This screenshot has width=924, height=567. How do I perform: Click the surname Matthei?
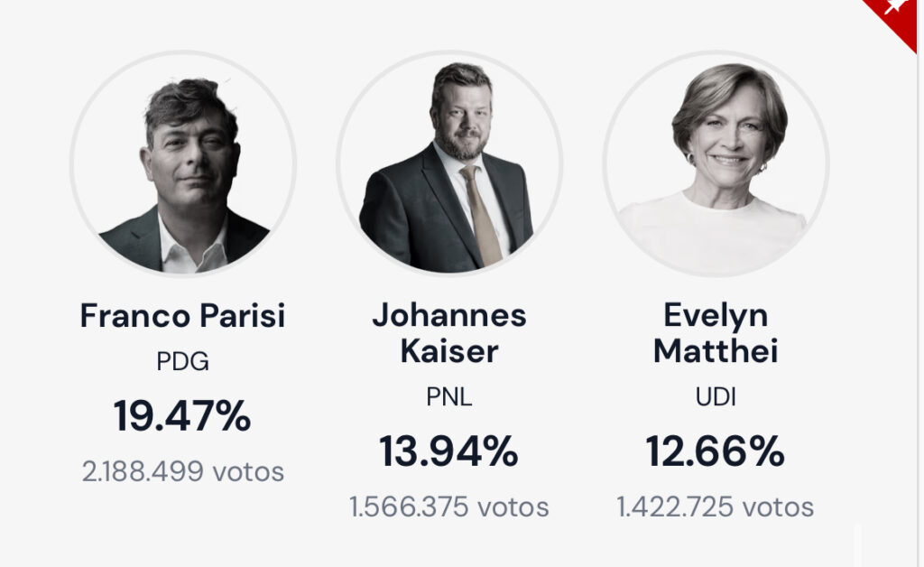coord(716,350)
